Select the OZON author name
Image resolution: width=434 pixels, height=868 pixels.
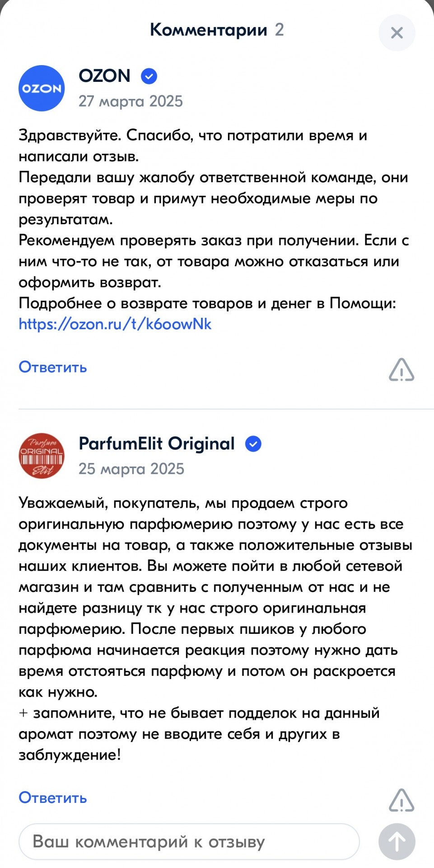pyautogui.click(x=105, y=75)
